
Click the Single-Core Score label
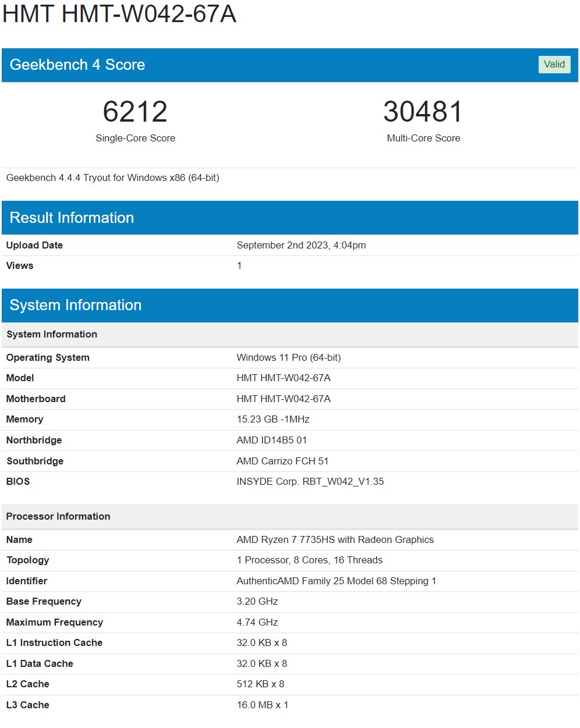(135, 138)
